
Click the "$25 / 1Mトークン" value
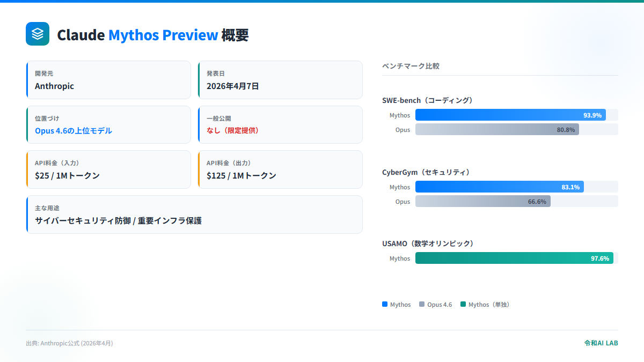(67, 175)
